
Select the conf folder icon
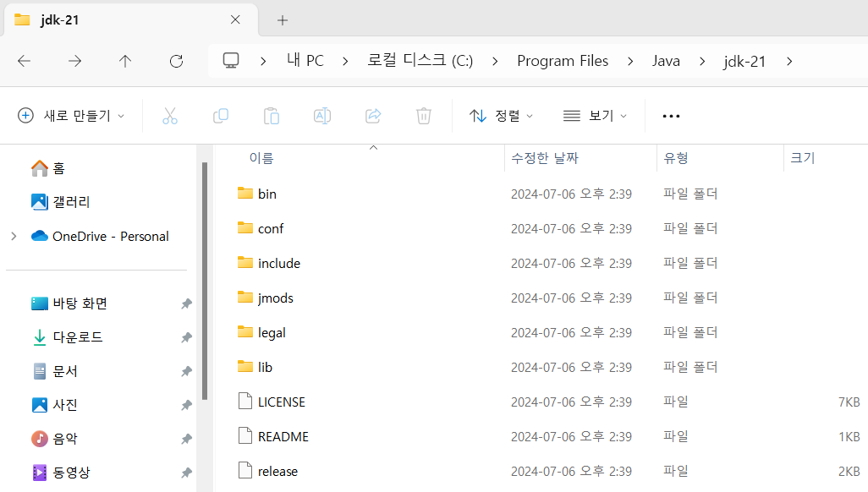(x=245, y=228)
